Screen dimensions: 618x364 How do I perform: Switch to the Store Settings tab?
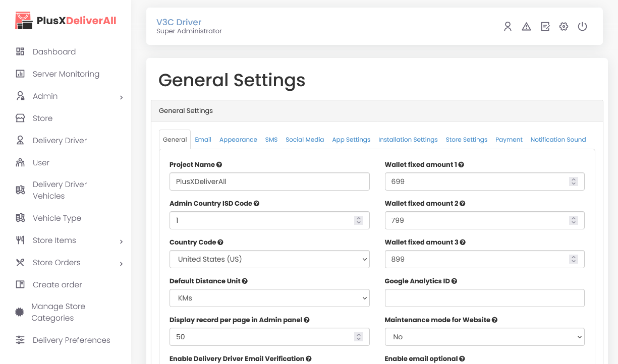pos(467,140)
